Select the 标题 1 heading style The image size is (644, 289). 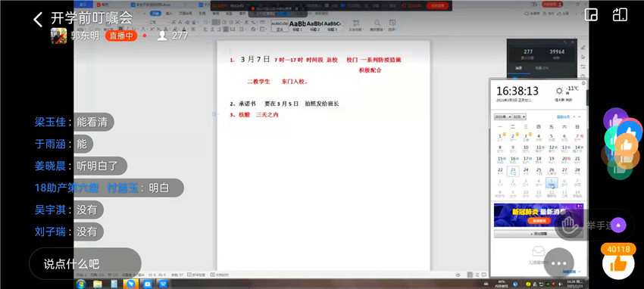(297, 26)
